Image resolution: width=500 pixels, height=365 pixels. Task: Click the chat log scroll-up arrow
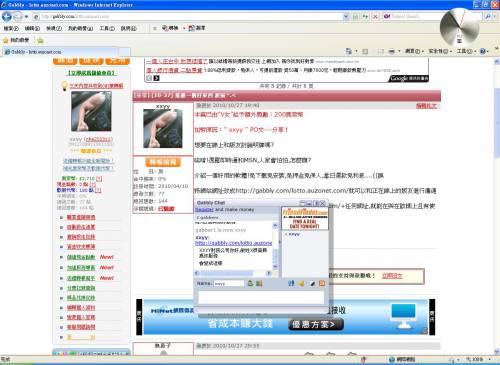(x=275, y=226)
